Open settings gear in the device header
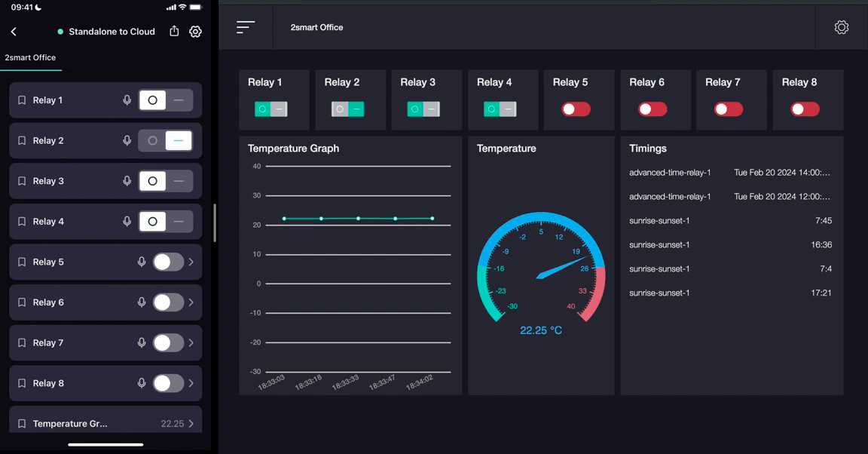The image size is (868, 454). click(x=195, y=31)
